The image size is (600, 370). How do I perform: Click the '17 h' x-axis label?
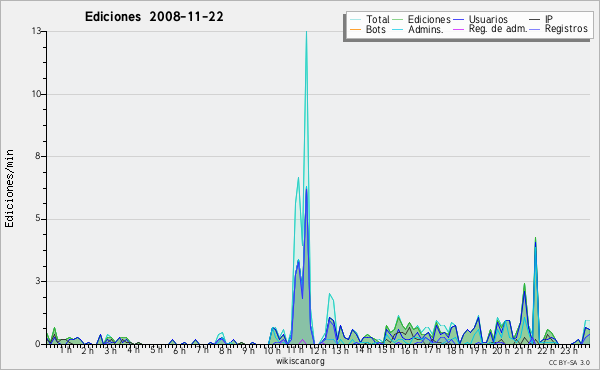[432, 350]
